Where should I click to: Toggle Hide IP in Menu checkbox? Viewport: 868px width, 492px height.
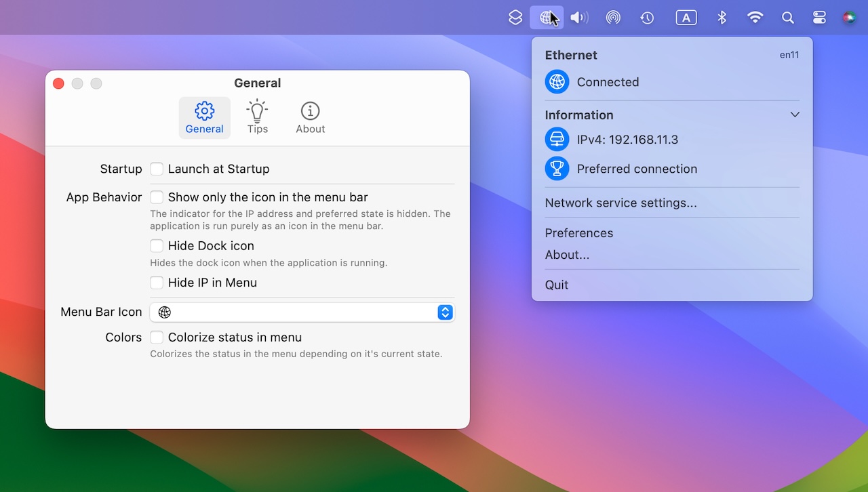(157, 283)
